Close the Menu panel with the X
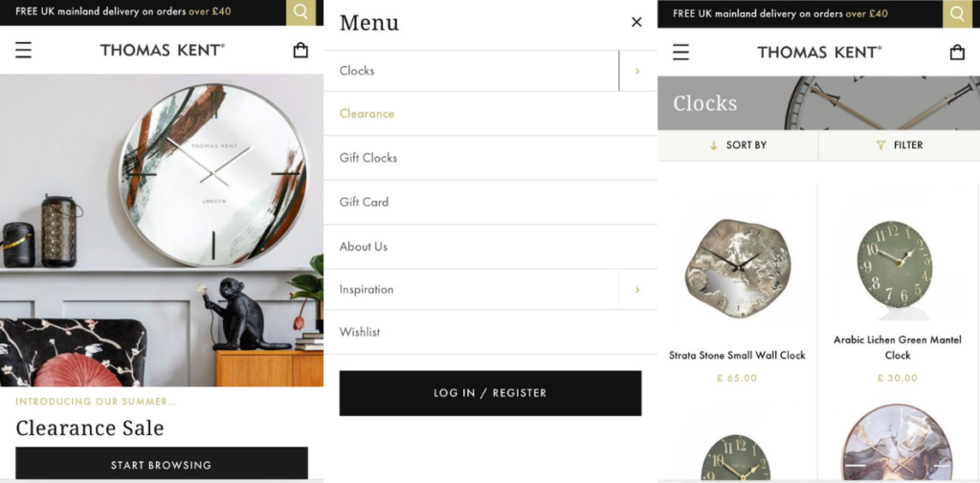 tap(636, 23)
